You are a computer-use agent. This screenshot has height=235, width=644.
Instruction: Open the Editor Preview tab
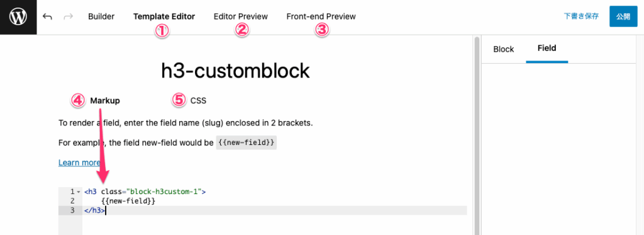pyautogui.click(x=241, y=17)
